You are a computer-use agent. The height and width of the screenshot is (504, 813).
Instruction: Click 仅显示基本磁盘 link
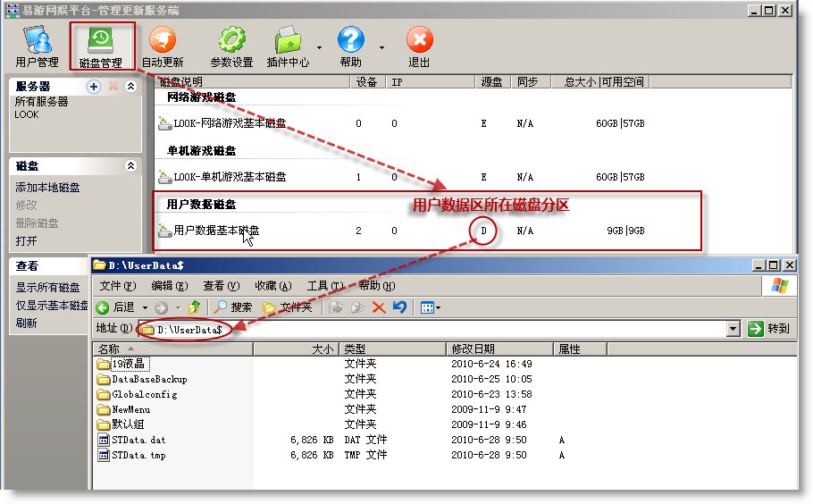coord(52,306)
